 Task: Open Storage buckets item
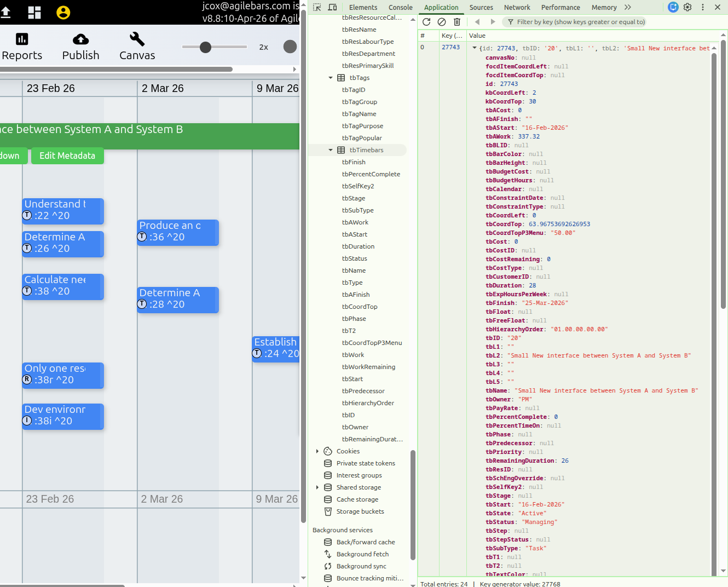tap(360, 511)
